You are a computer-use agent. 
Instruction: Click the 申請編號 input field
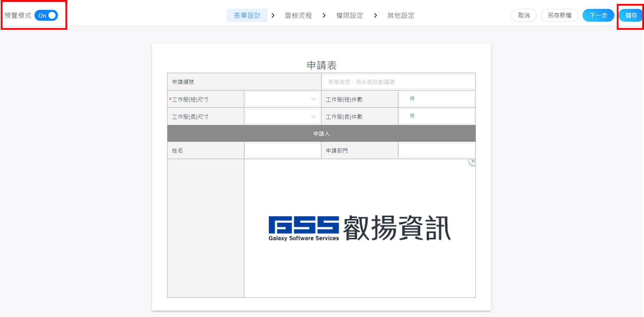(x=398, y=82)
